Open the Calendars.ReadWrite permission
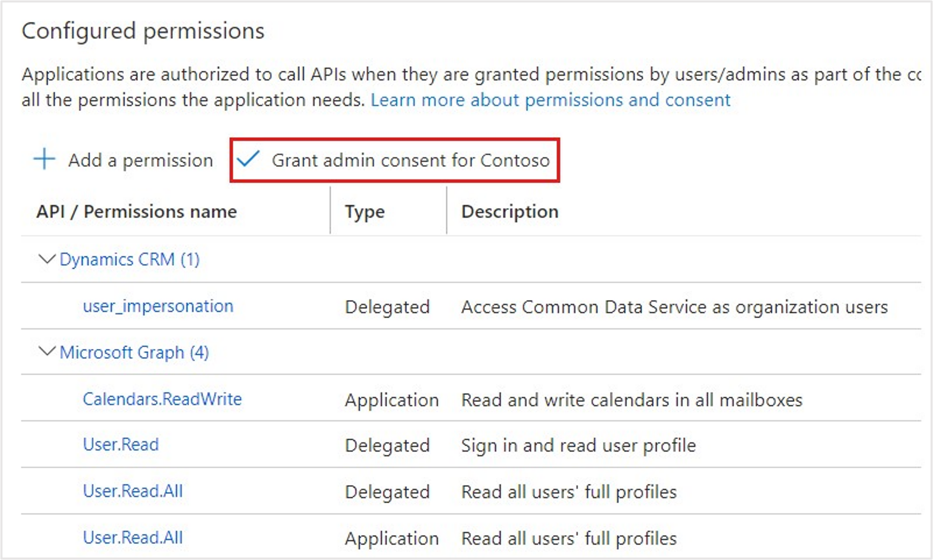This screenshot has height=560, width=933. pos(162,399)
